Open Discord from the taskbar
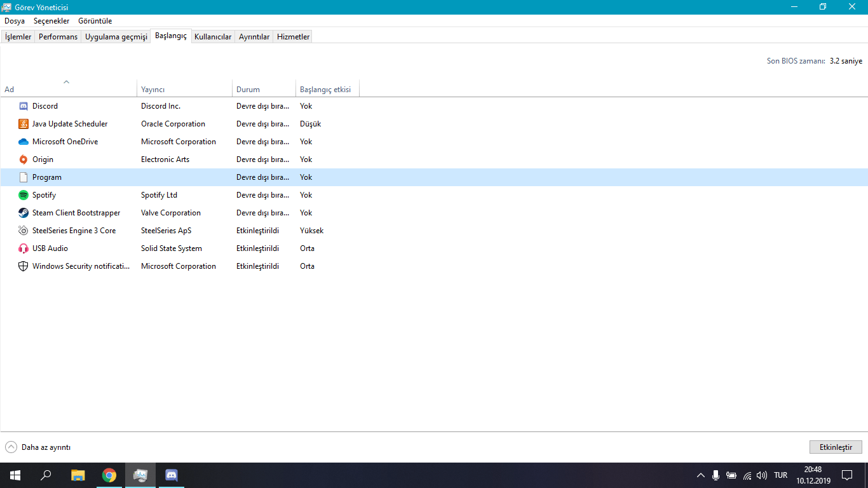 [x=171, y=475]
